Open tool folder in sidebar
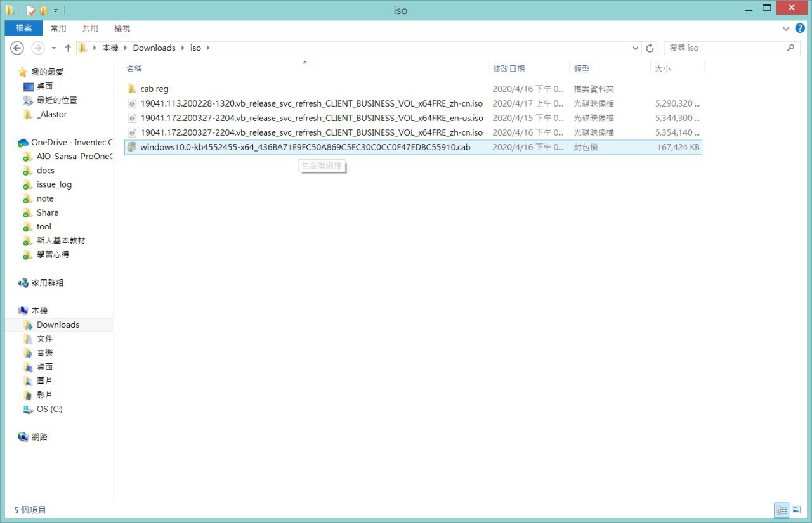The height and width of the screenshot is (523, 812). [44, 226]
